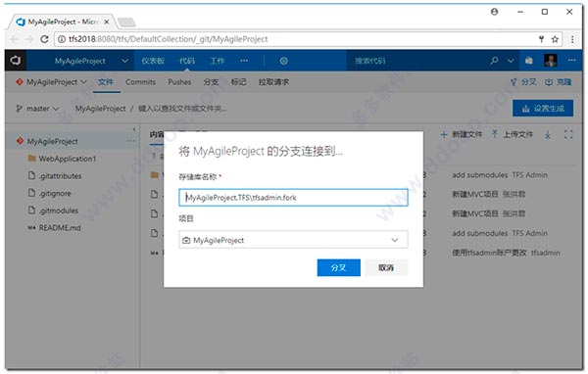Click the 设置生成 set up build button
This screenshot has width=588, height=374.
tap(543, 109)
